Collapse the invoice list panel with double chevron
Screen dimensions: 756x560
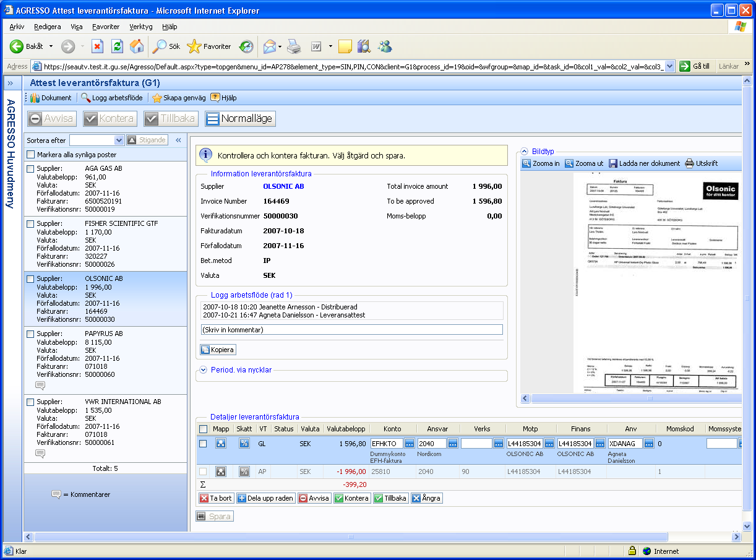click(x=178, y=140)
